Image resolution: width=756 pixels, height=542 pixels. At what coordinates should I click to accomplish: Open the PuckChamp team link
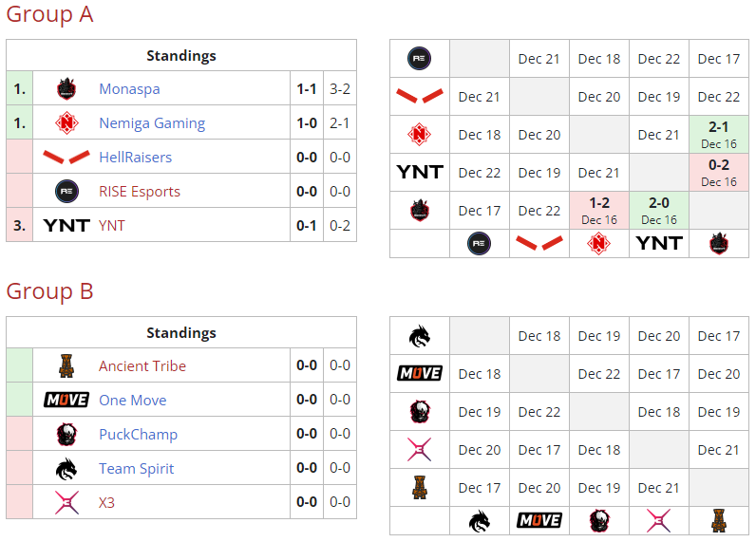138,434
